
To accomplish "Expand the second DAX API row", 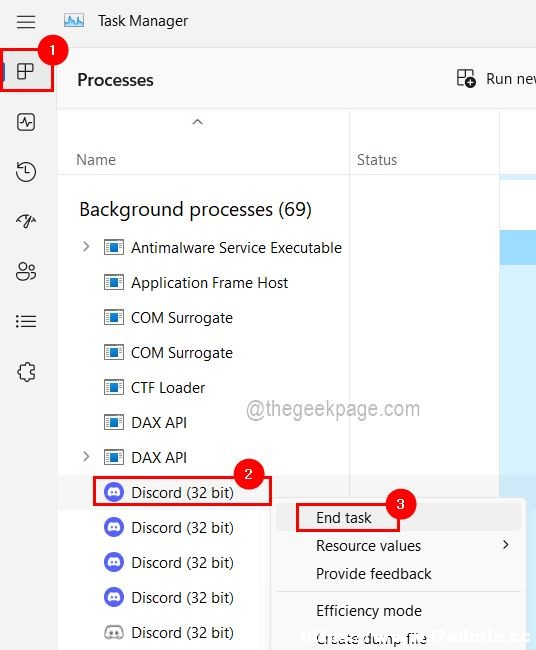I will [86, 457].
